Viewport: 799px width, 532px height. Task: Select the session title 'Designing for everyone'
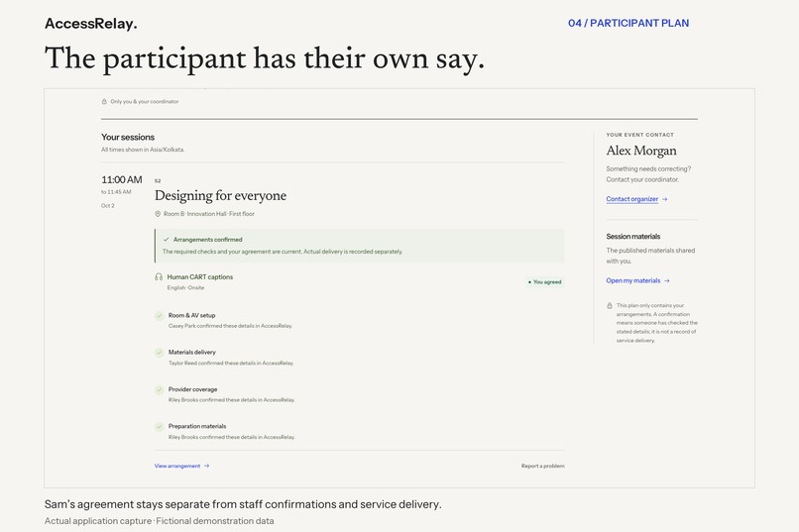coord(220,196)
